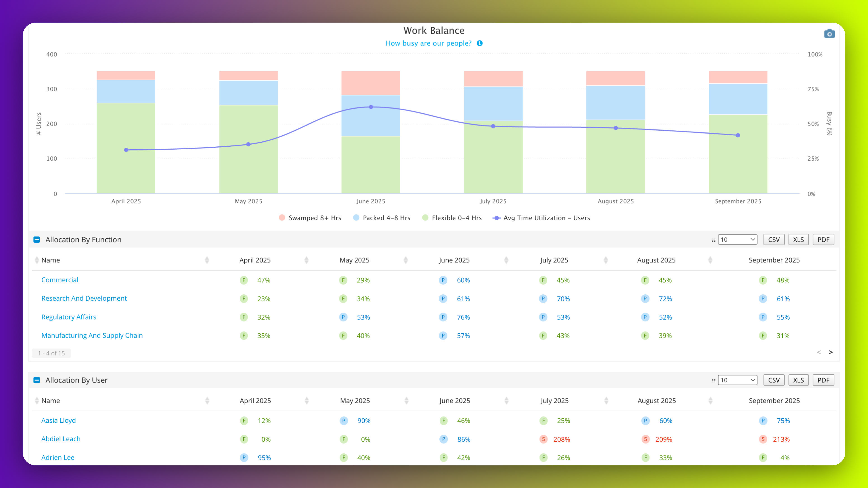Click Abdiel Leach's Swamped badge for July
868x488 pixels.
coord(543,439)
